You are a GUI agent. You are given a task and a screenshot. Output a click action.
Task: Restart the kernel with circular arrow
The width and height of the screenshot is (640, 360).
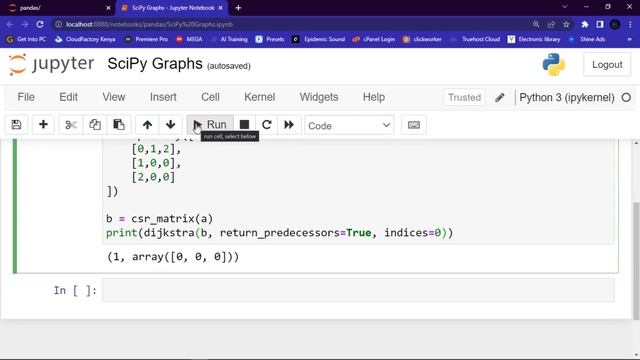coord(267,125)
